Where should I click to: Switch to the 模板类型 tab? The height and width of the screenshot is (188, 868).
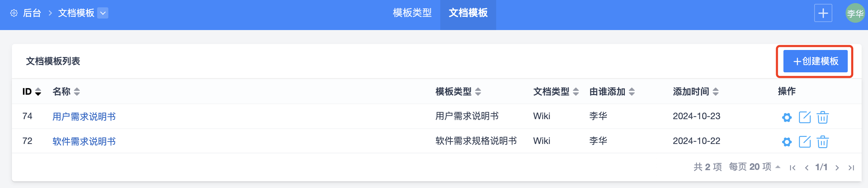click(x=412, y=13)
